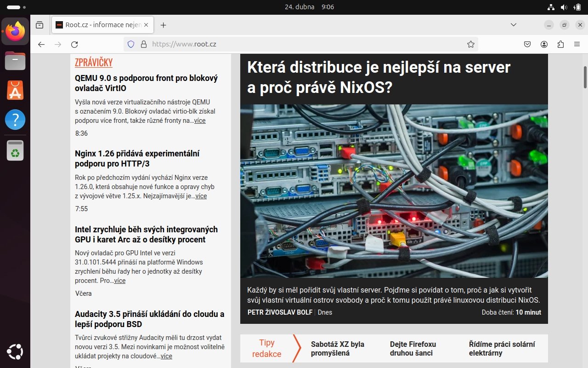This screenshot has width=588, height=368.
Task: Open the tracking protection shield icon
Action: coord(130,44)
